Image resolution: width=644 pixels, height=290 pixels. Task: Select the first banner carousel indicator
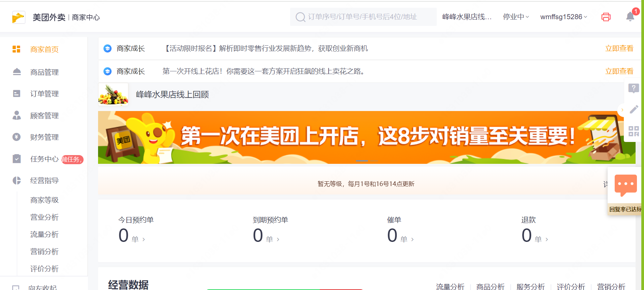pyautogui.click(x=362, y=161)
